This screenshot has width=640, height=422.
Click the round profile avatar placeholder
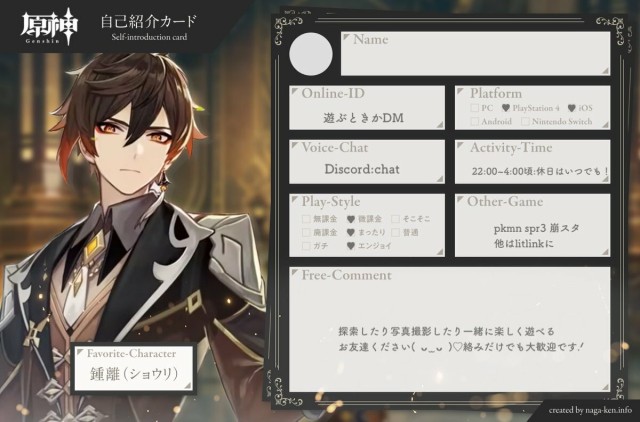[x=311, y=54]
